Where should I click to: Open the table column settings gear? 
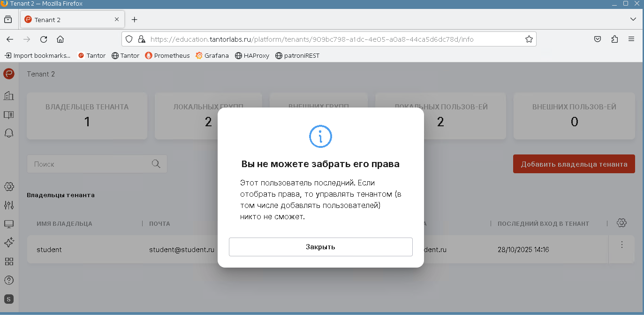pos(621,223)
